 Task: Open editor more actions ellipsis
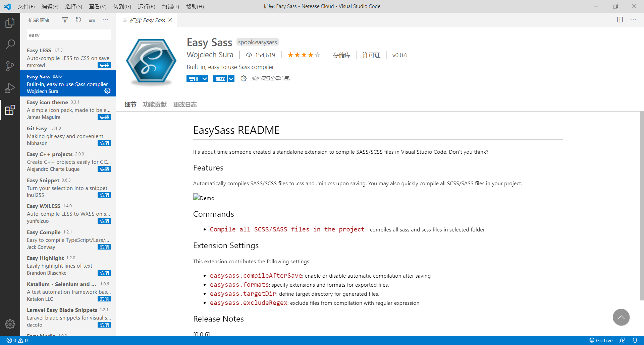[x=633, y=20]
